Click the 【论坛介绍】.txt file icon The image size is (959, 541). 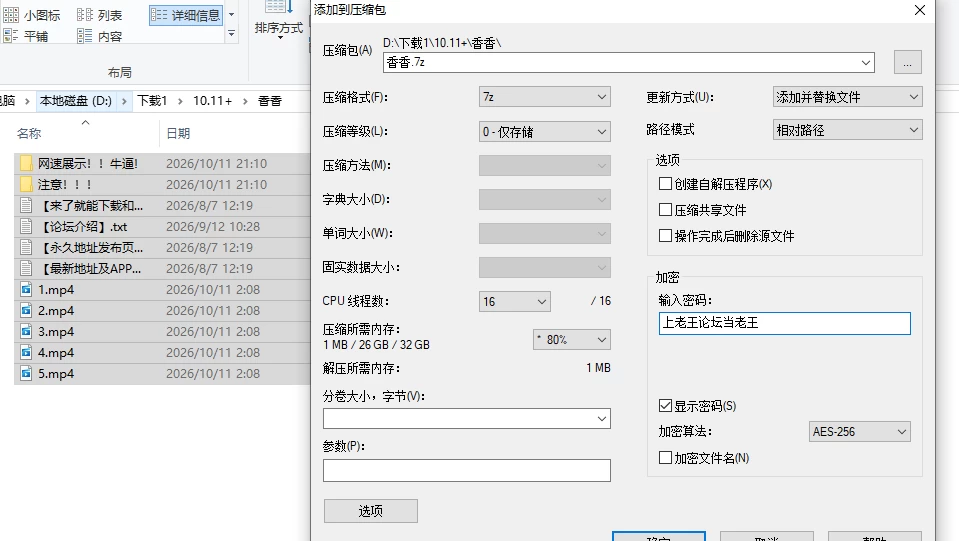26,226
